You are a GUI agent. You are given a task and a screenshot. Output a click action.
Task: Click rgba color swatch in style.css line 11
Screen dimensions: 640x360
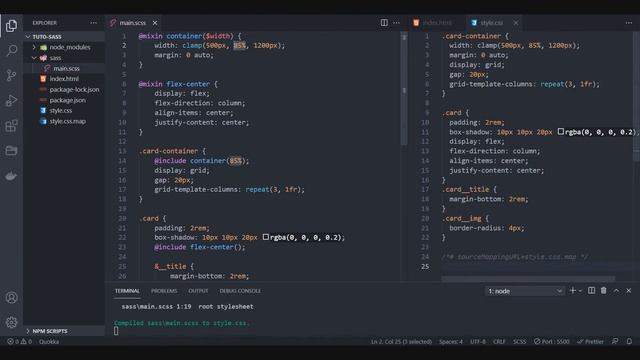561,131
